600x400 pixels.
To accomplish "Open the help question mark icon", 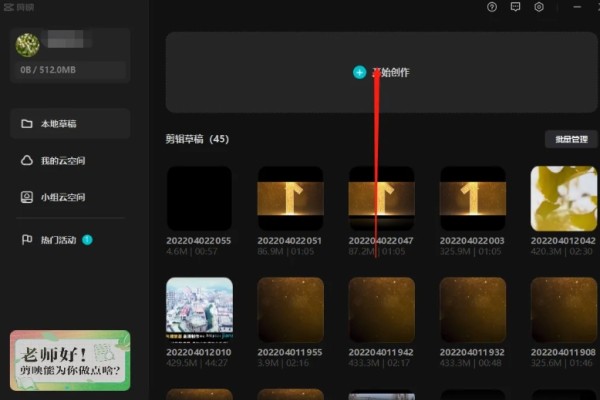I will coord(492,7).
